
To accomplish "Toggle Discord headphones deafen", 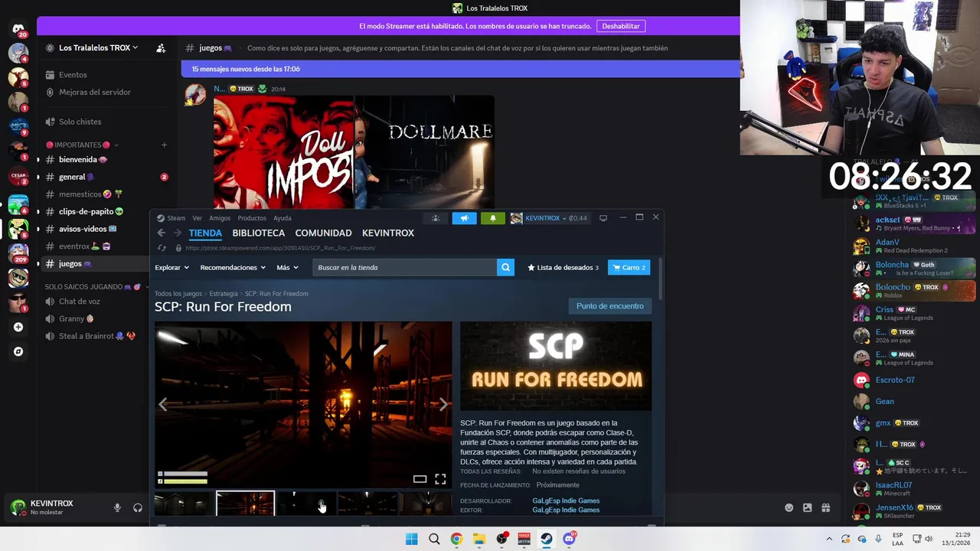I will coord(138,507).
